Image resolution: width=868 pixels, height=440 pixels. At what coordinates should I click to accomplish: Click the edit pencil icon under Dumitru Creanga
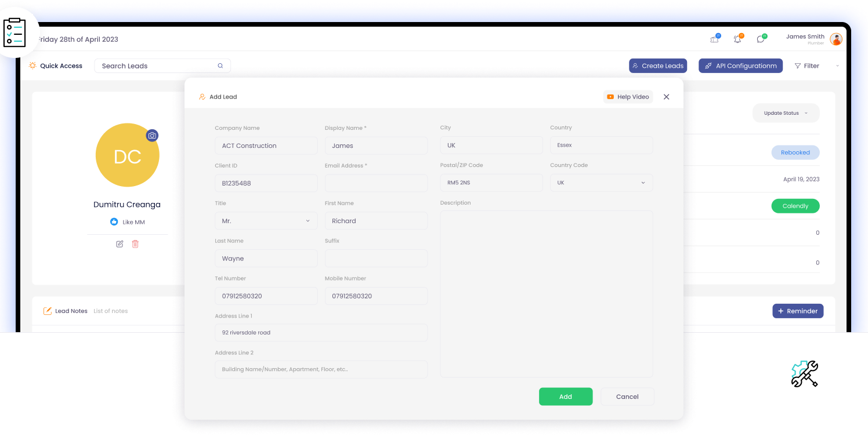point(120,244)
